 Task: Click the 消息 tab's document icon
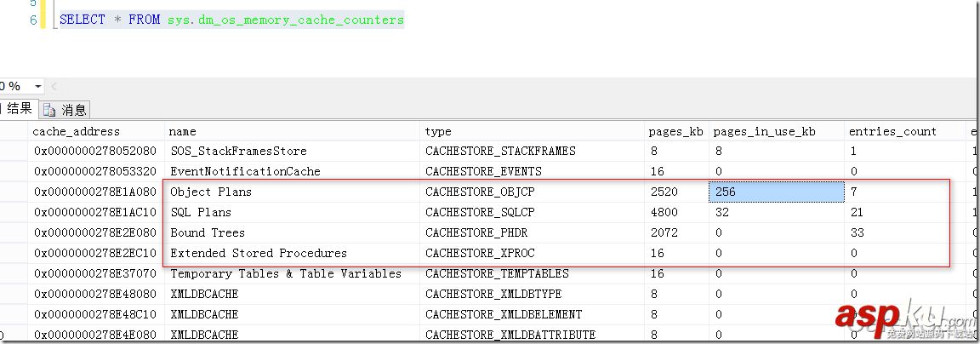tap(49, 109)
